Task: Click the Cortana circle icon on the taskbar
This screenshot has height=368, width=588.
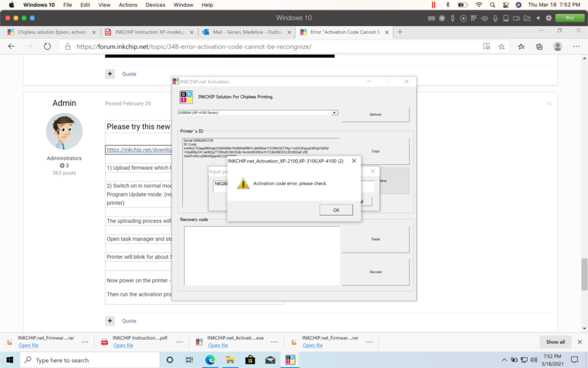Action: pos(169,360)
